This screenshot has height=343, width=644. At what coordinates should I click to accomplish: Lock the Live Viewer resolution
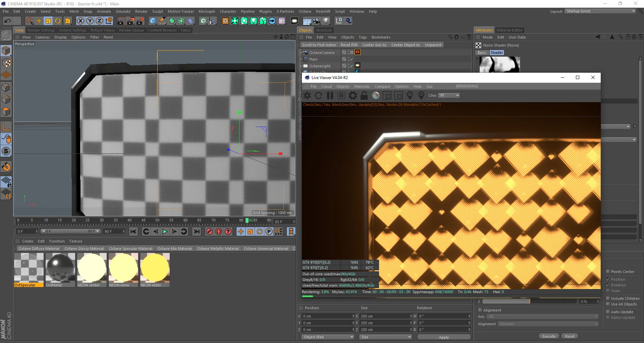pyautogui.click(x=364, y=95)
